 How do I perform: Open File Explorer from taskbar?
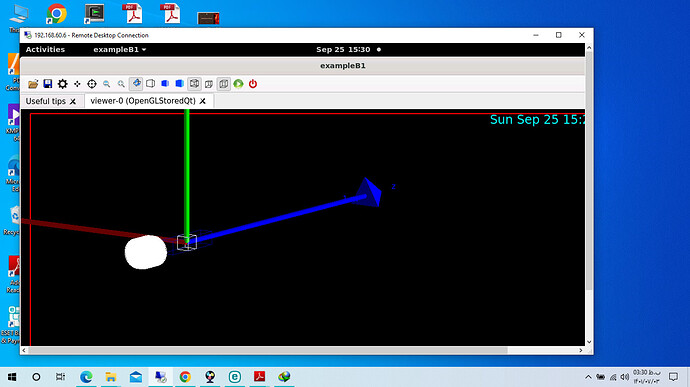[110, 377]
